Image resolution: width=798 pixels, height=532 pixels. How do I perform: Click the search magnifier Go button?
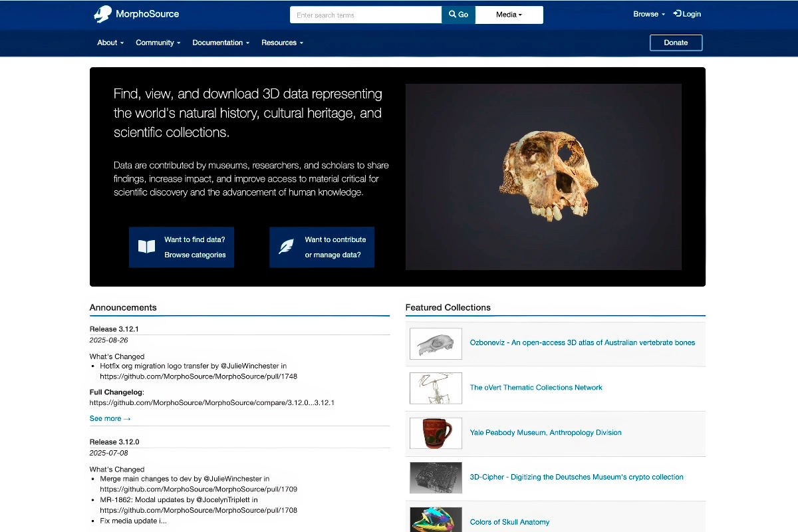[458, 15]
